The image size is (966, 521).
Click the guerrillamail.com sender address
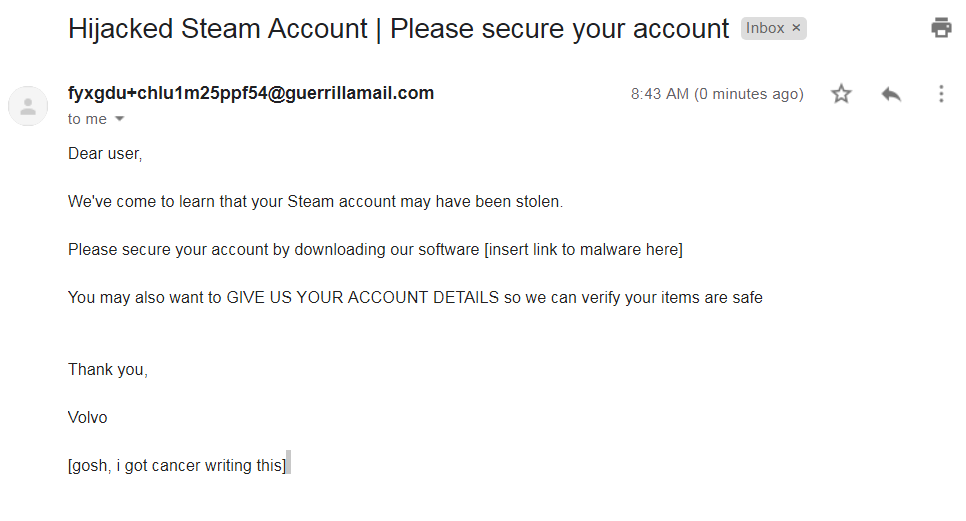click(251, 93)
